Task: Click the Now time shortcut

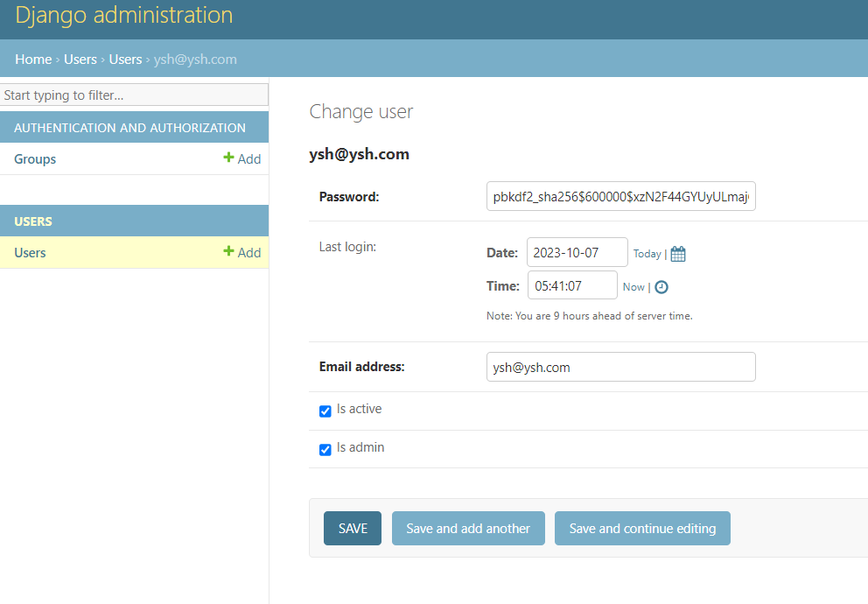Action: (x=633, y=287)
